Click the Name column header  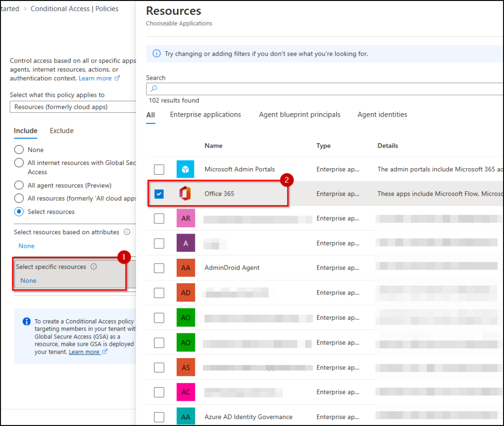[x=214, y=146]
